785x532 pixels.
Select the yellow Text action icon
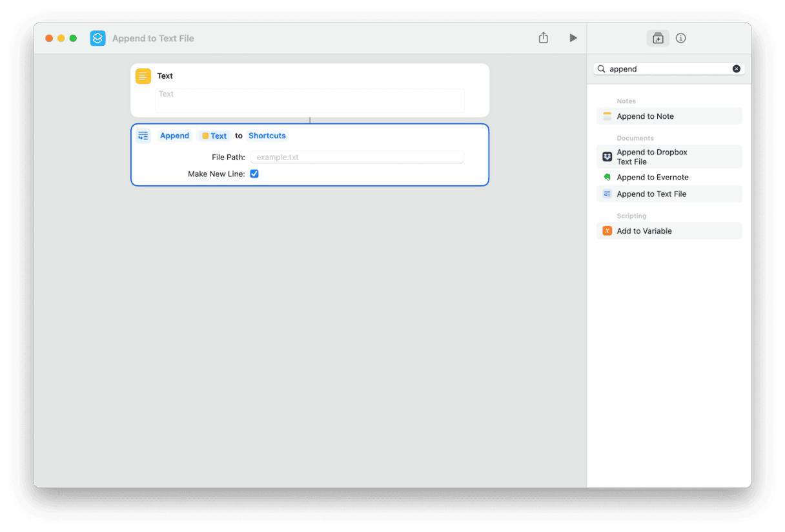(143, 76)
